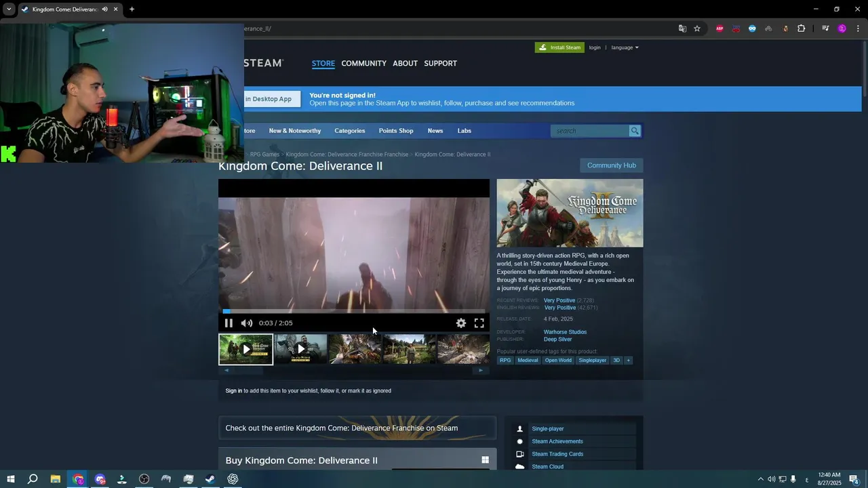Image resolution: width=868 pixels, height=488 pixels.
Task: Click the Steam search magnifier icon
Action: [x=635, y=131]
